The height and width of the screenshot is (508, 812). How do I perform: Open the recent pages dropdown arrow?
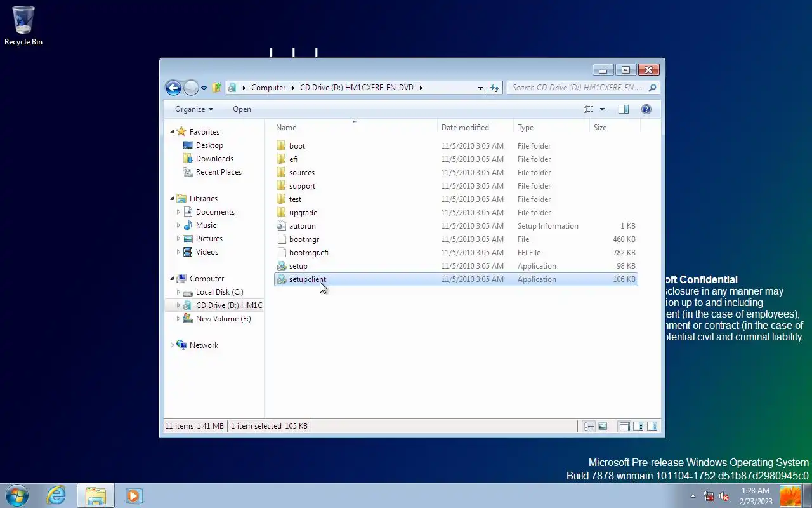(x=204, y=88)
